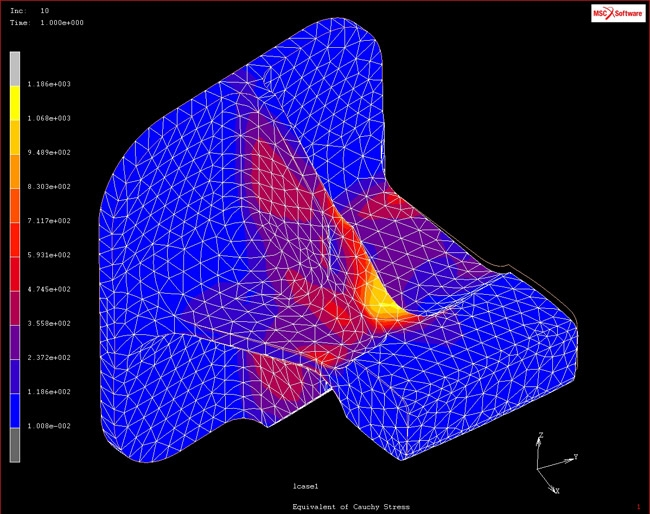Click the Z axis label on triad

[x=541, y=435]
